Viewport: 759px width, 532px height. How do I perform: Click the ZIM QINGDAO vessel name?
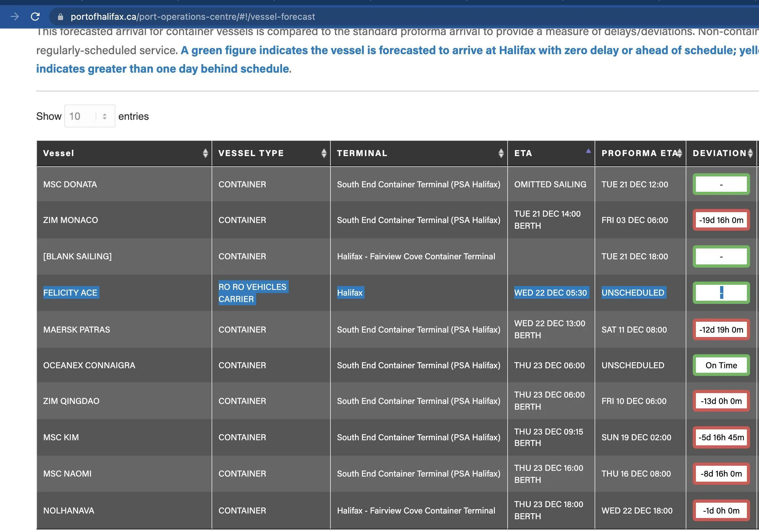71,401
